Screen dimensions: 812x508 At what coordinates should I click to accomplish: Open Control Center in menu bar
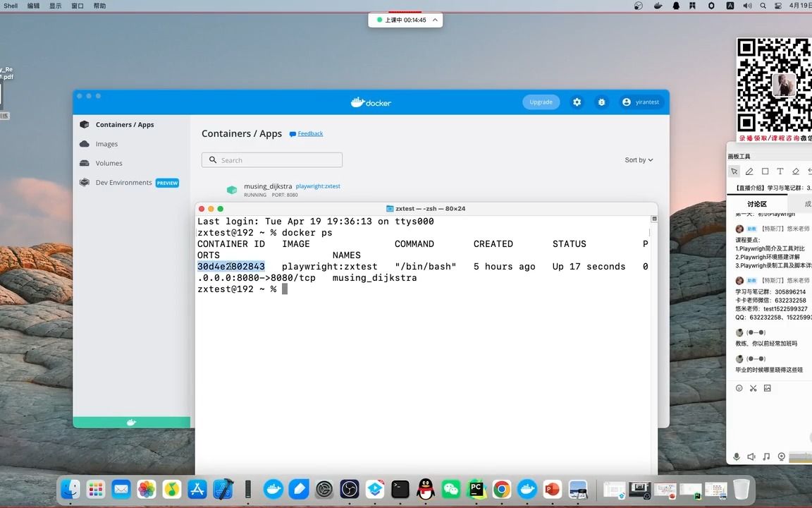click(778, 6)
